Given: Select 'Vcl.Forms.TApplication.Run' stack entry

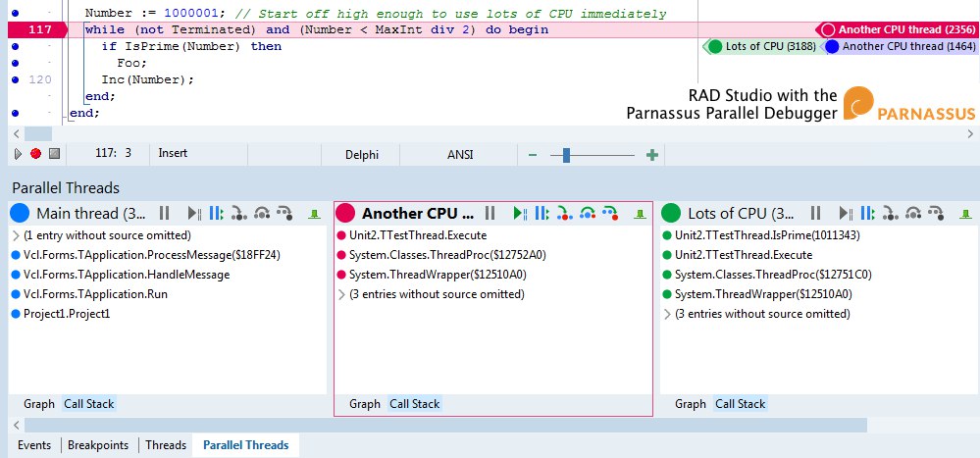Looking at the screenshot, I should 95,294.
